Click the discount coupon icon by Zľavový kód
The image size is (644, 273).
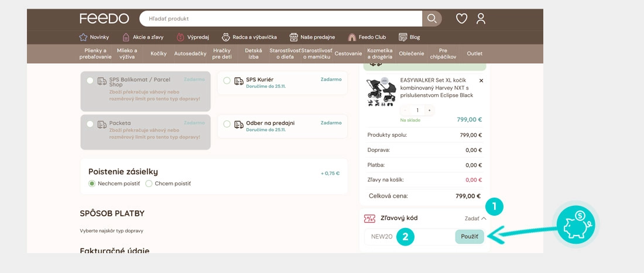369,219
